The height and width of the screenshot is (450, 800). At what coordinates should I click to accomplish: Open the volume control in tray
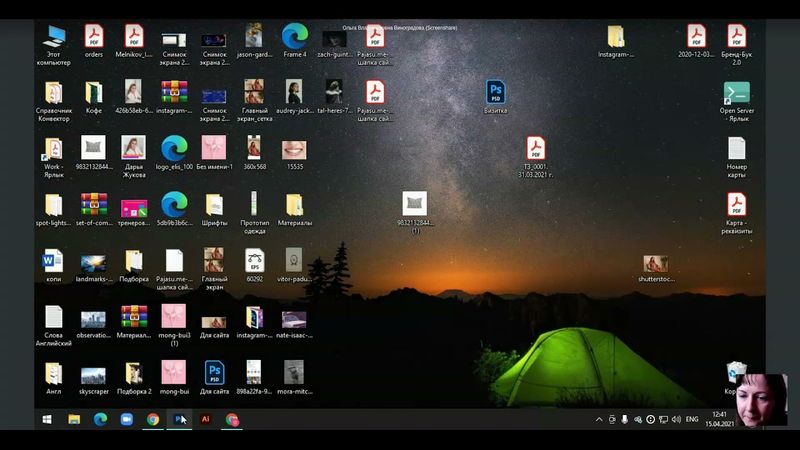click(x=674, y=420)
